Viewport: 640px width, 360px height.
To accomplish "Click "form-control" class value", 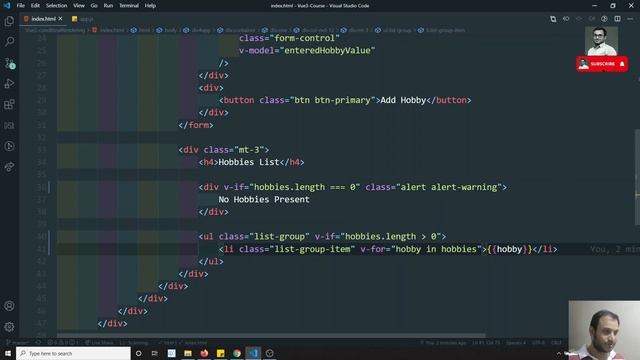I will pos(304,38).
